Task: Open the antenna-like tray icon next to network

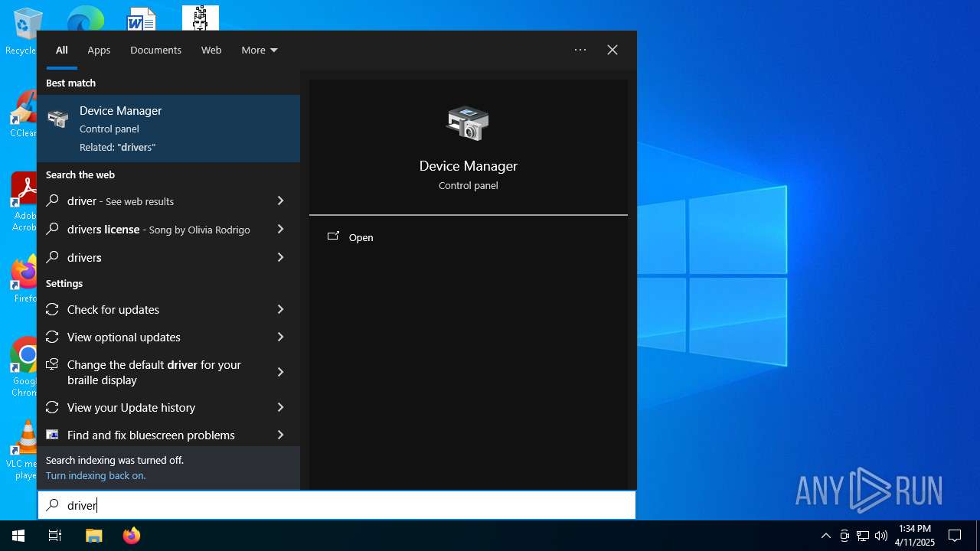Action: [x=844, y=536]
